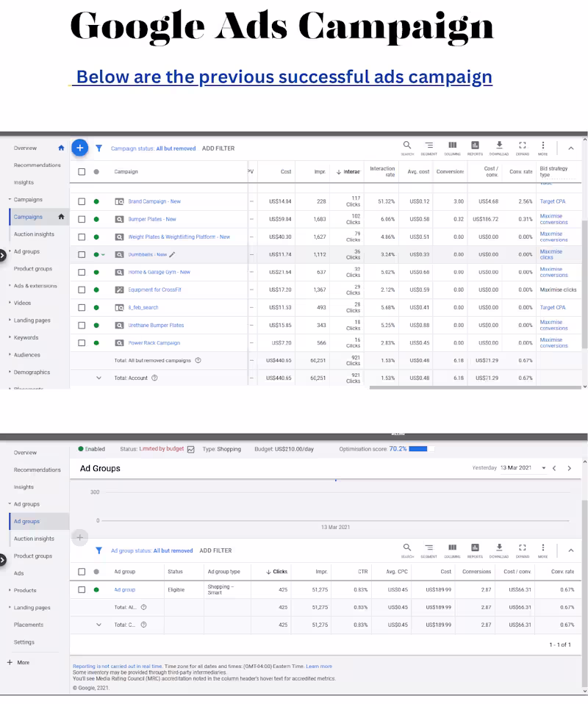This screenshot has width=588, height=704.
Task: Click ADD FILTER in ad groups toolbar
Action: tap(215, 550)
